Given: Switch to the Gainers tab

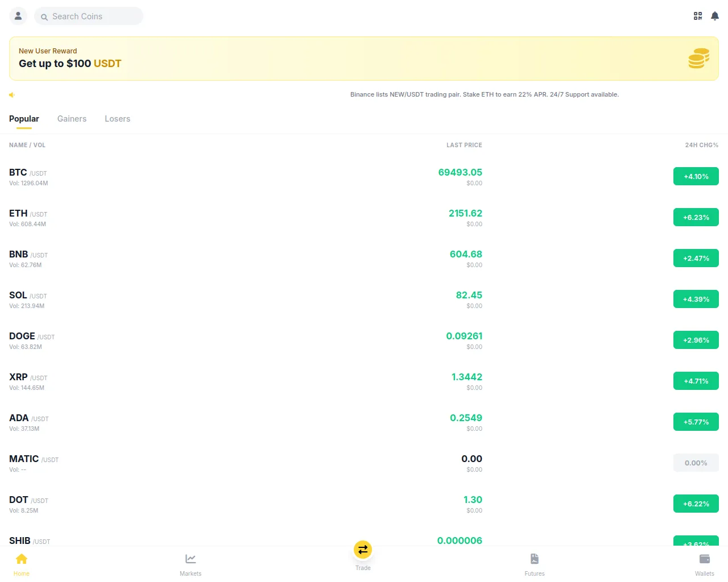Looking at the screenshot, I should click(72, 119).
